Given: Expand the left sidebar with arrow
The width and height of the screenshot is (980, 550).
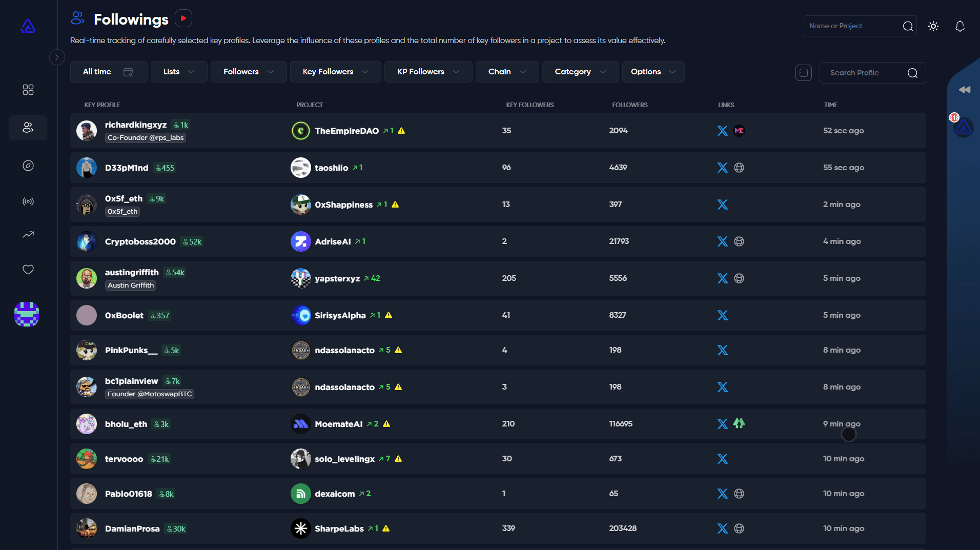Looking at the screenshot, I should [x=57, y=57].
